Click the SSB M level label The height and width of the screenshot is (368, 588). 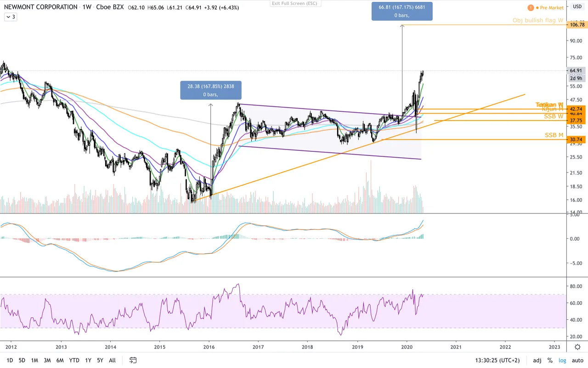pos(554,135)
